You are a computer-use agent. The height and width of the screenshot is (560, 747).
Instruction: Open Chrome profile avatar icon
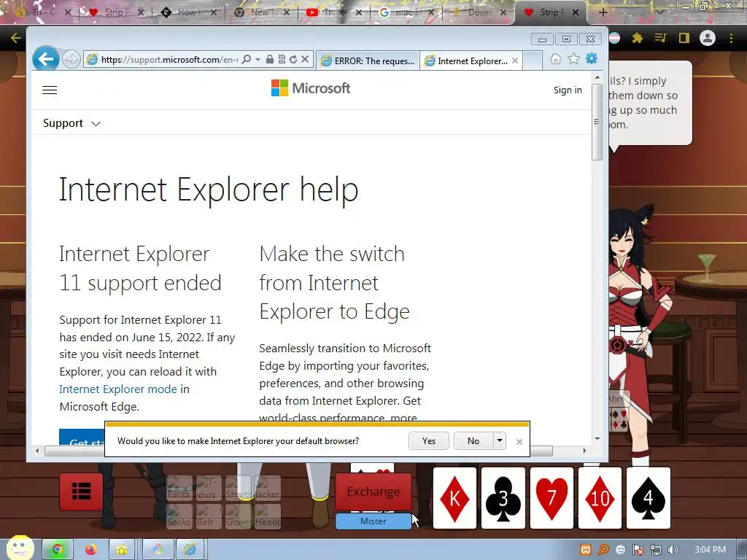click(708, 38)
